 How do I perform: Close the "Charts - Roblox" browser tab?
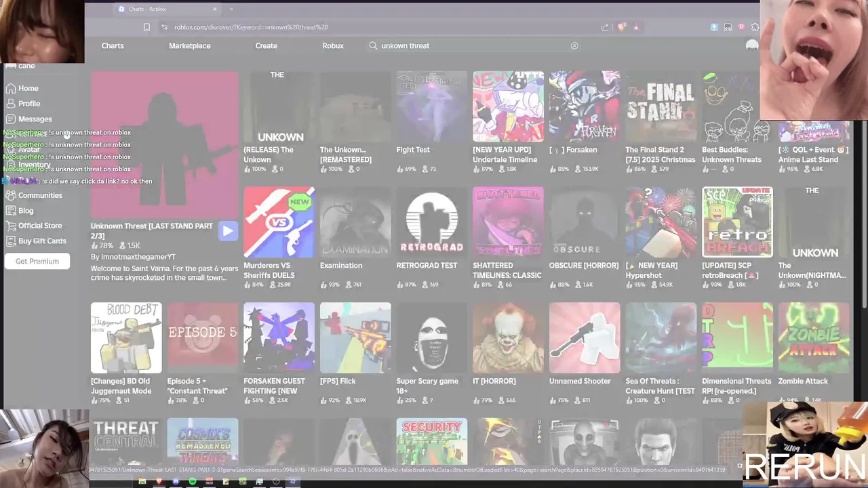click(x=215, y=9)
